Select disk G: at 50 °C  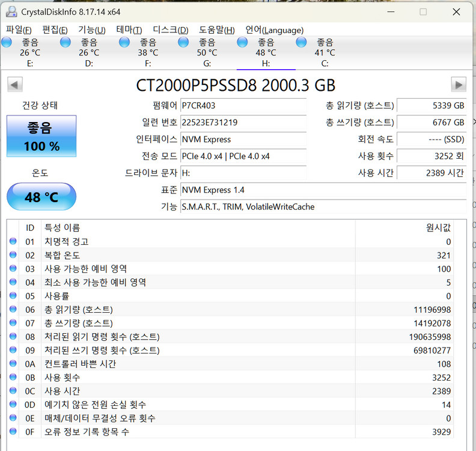207,52
